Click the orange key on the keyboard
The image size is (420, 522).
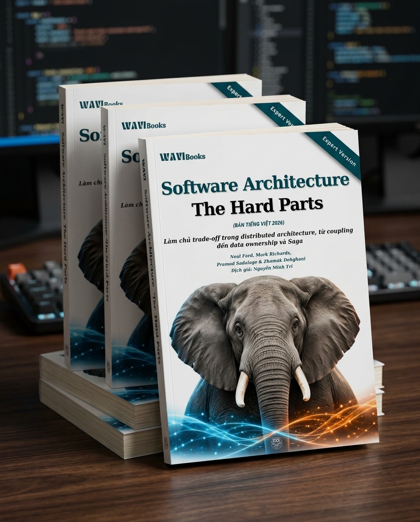[x=16, y=271]
